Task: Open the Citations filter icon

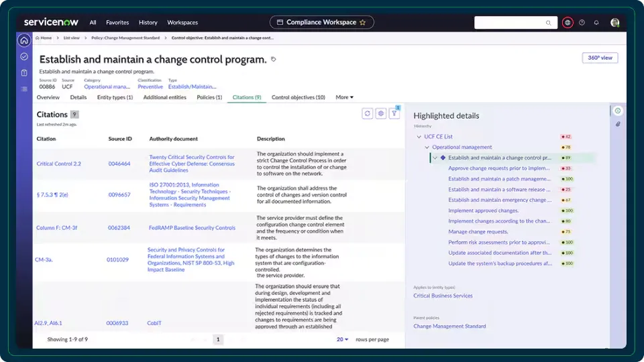Action: point(394,114)
